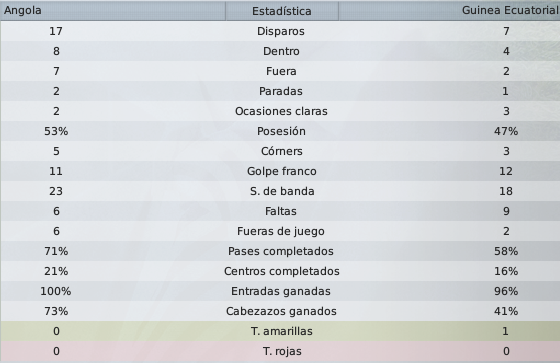Select the Ocasiones claras row

(x=280, y=111)
